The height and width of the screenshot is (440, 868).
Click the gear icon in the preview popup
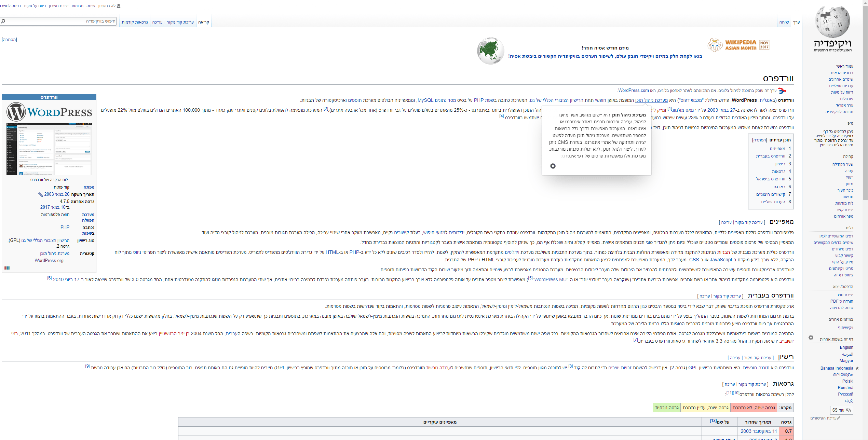coord(553,166)
